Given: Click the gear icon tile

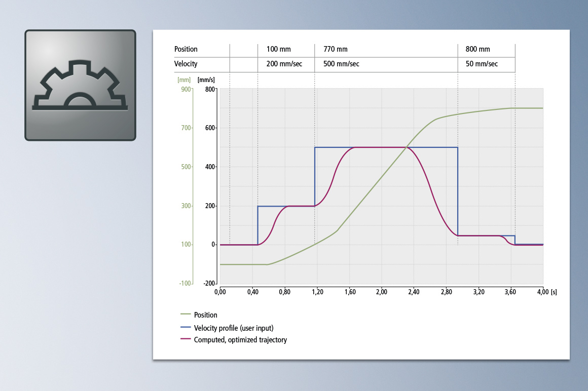Looking at the screenshot, I should [80, 85].
